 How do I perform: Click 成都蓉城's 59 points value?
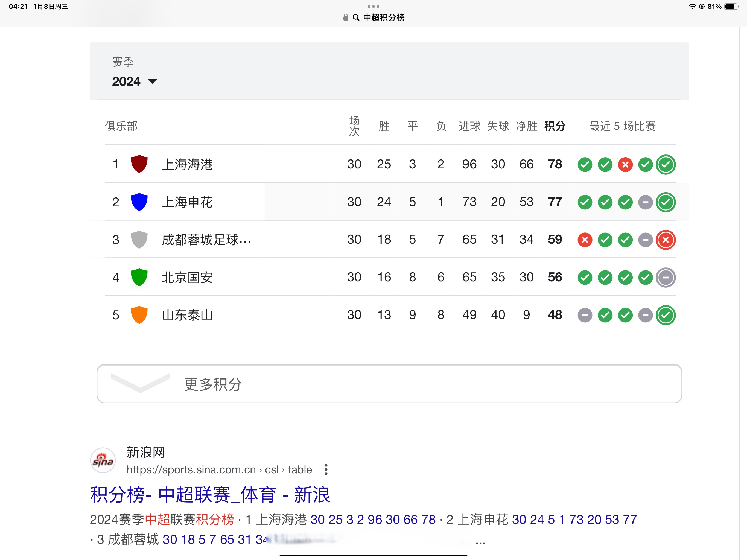click(555, 240)
